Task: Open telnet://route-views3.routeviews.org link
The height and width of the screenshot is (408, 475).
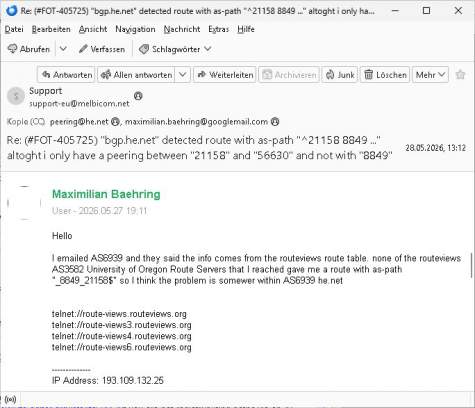Action: tap(122, 325)
